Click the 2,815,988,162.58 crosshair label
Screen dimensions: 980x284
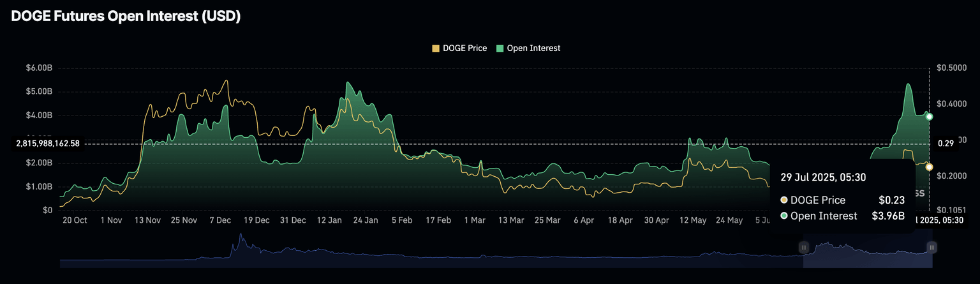(x=48, y=144)
